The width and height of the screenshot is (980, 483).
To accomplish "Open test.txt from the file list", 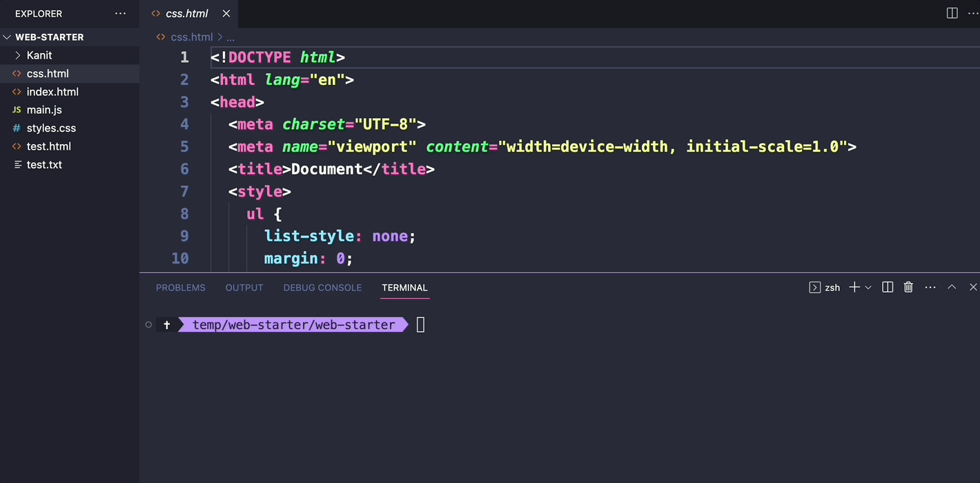I will (44, 164).
